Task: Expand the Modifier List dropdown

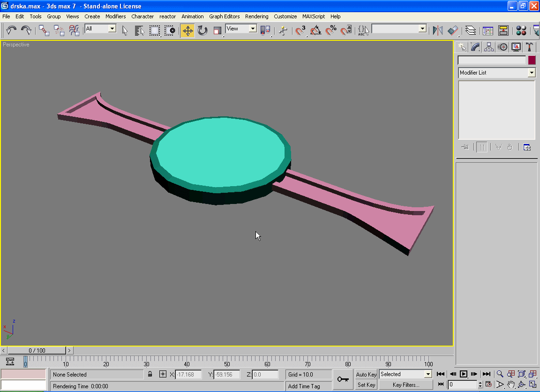Action: [532, 73]
